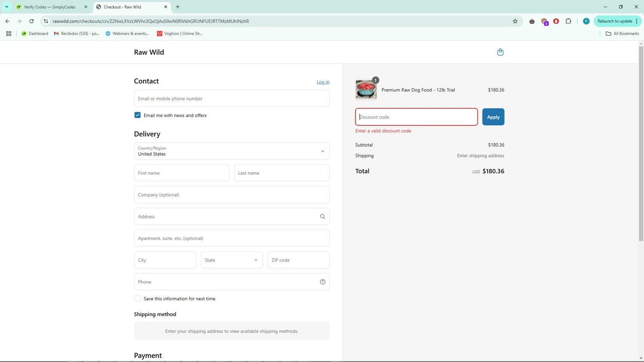The height and width of the screenshot is (362, 644).
Task: Select the Checkout - Raw Wild tab
Action: [131, 7]
